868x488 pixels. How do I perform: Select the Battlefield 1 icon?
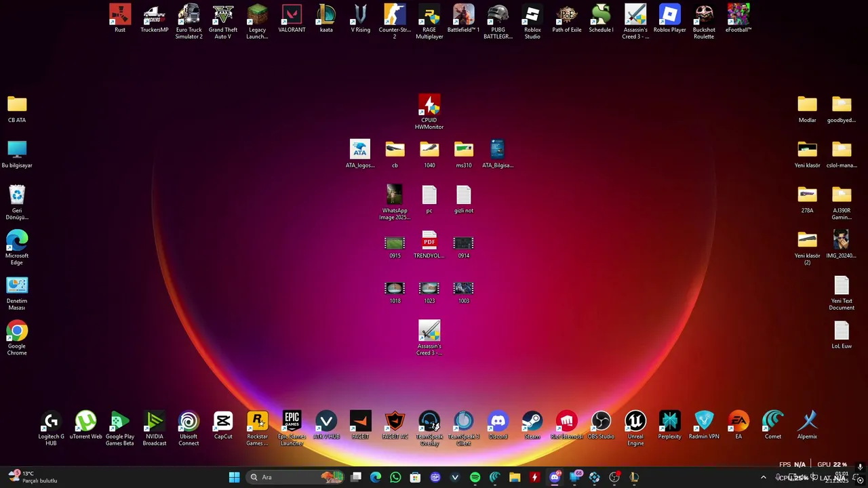point(464,18)
